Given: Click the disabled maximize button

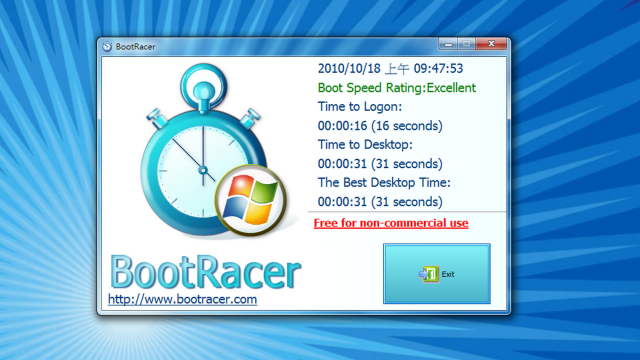Looking at the screenshot, I should pos(467,44).
